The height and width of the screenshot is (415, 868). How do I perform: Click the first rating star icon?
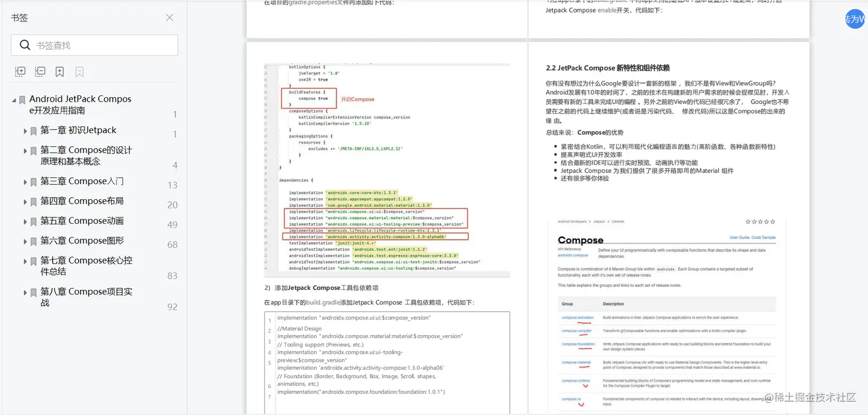(x=748, y=222)
